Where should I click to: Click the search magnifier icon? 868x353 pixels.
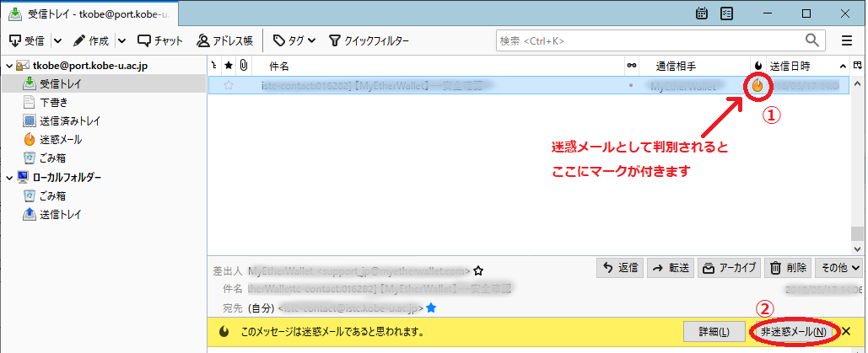(813, 40)
